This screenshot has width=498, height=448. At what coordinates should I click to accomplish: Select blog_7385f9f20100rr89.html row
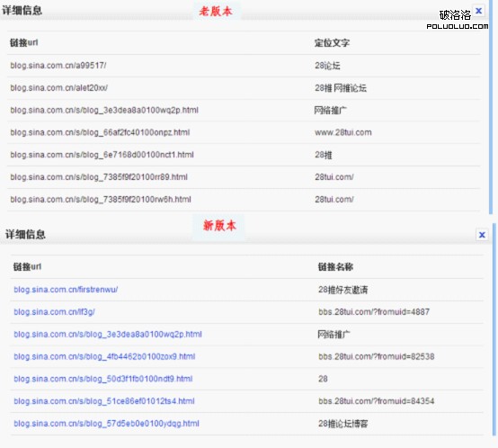click(244, 177)
